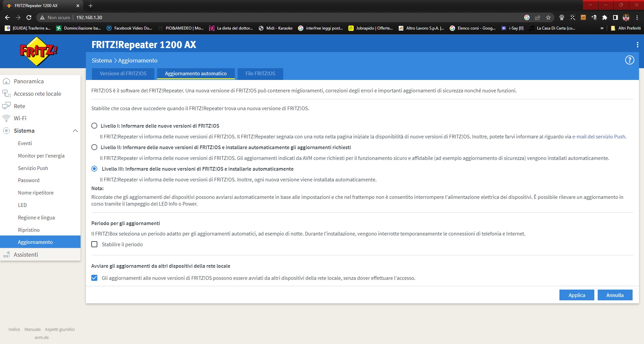Go back in browser history
The width and height of the screenshot is (644, 344).
click(7, 17)
